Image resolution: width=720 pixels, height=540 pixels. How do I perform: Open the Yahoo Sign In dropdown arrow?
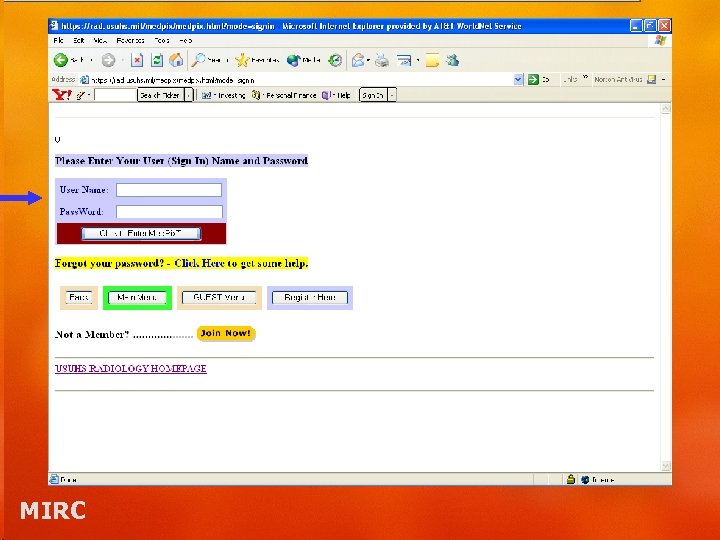point(392,95)
